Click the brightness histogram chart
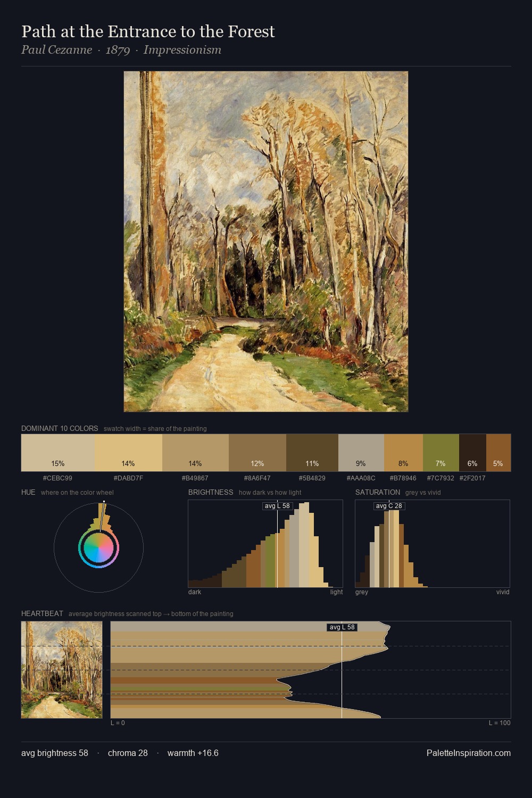The width and height of the screenshot is (532, 798). coord(265,544)
